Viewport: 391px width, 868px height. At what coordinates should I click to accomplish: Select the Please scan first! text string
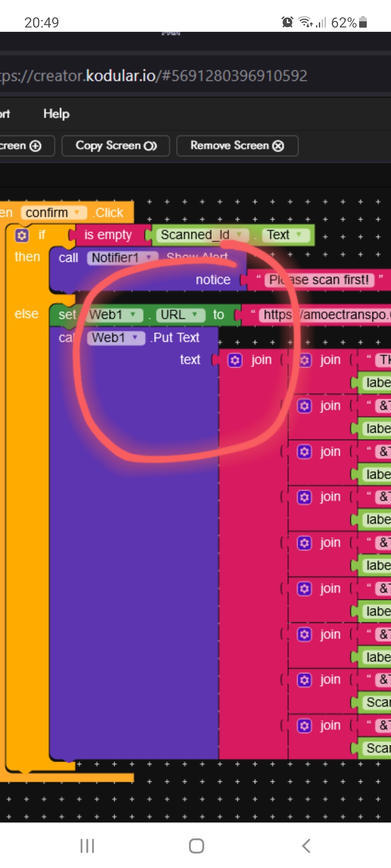[x=319, y=280]
